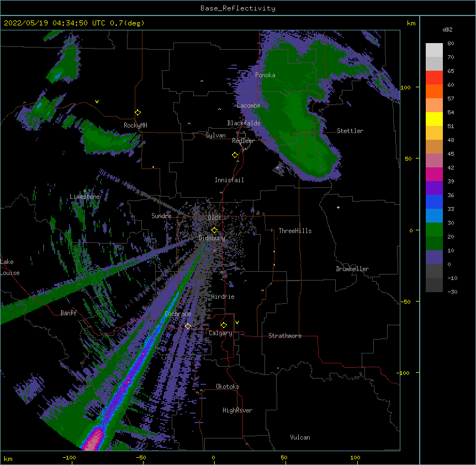
Task: Click the HighRiver label
Action: pyautogui.click(x=237, y=410)
